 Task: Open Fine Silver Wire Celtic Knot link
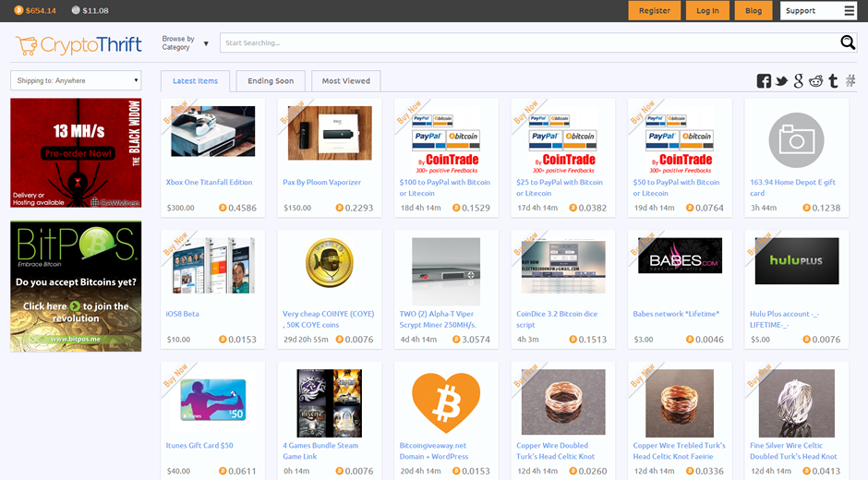[x=793, y=451]
